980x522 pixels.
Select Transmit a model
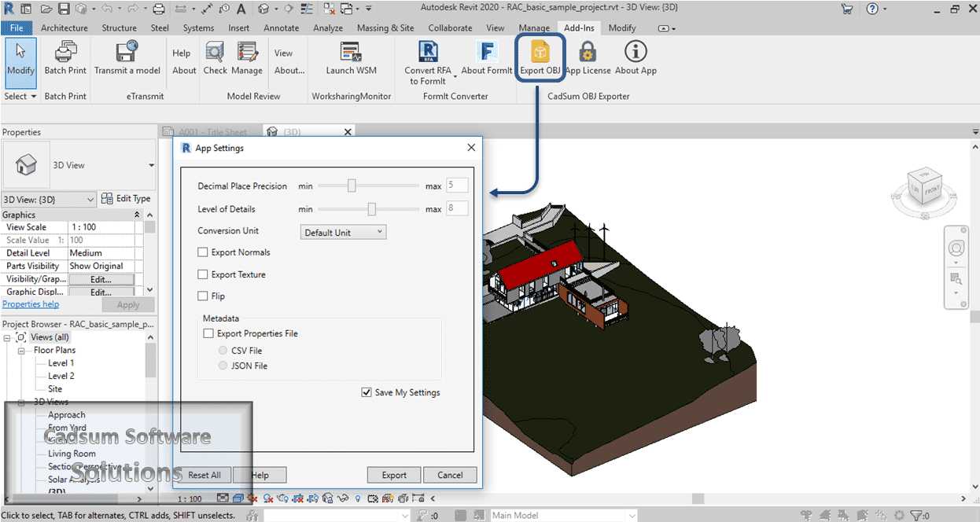click(127, 57)
